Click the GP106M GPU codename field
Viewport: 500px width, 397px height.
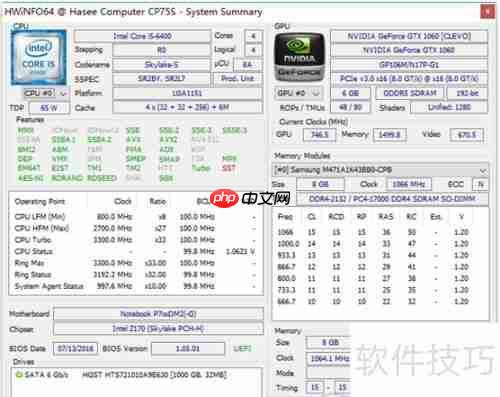(409, 65)
